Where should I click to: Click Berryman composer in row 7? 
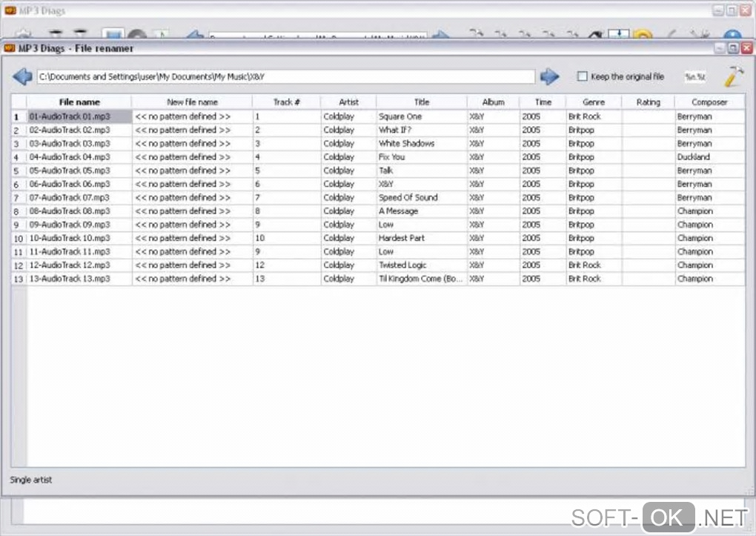709,197
